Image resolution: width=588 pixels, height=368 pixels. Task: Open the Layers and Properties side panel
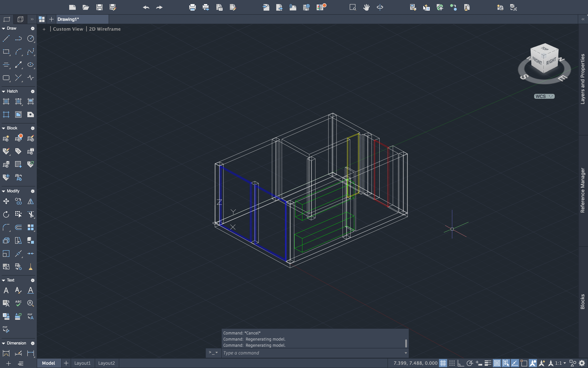tap(583, 79)
